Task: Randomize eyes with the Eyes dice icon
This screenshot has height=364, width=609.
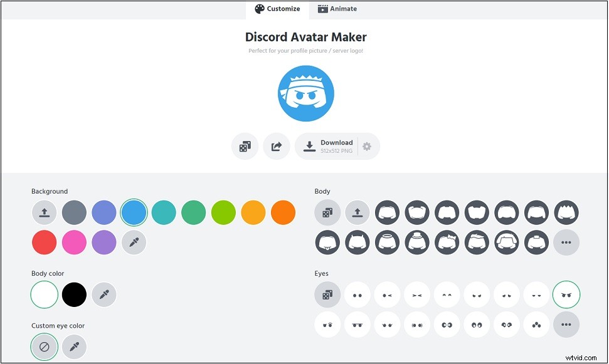Action: pyautogui.click(x=327, y=294)
